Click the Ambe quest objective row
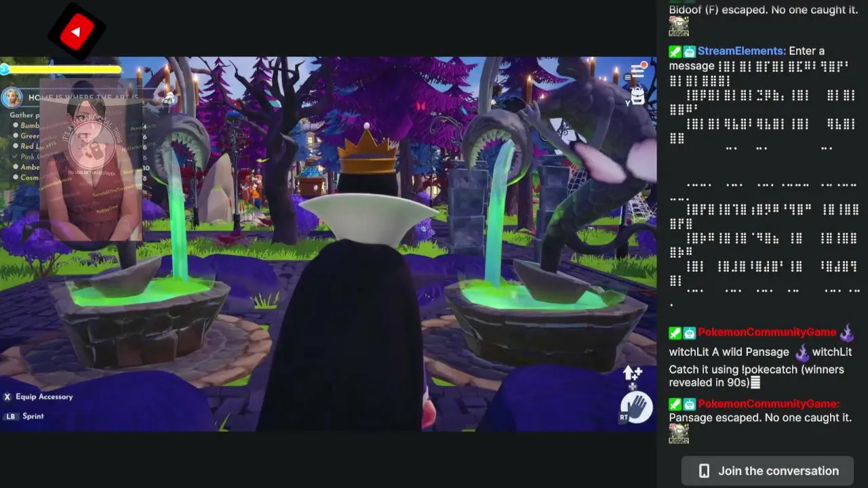Viewport: 868px width, 488px height. pos(26,167)
